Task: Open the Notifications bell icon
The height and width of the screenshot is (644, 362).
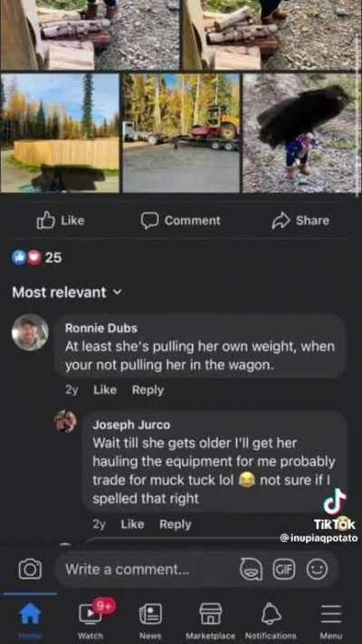Action: tap(271, 620)
